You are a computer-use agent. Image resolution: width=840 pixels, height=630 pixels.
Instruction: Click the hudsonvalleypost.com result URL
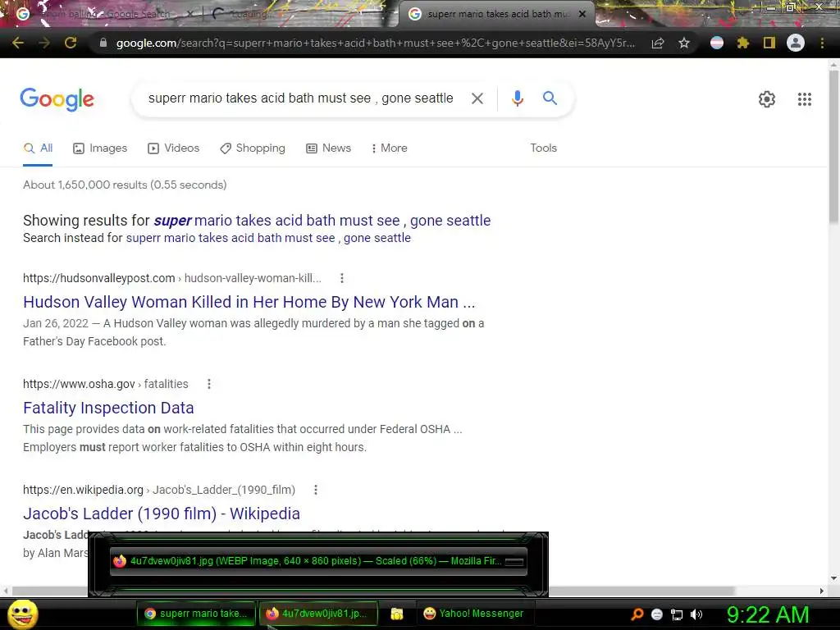172,278
